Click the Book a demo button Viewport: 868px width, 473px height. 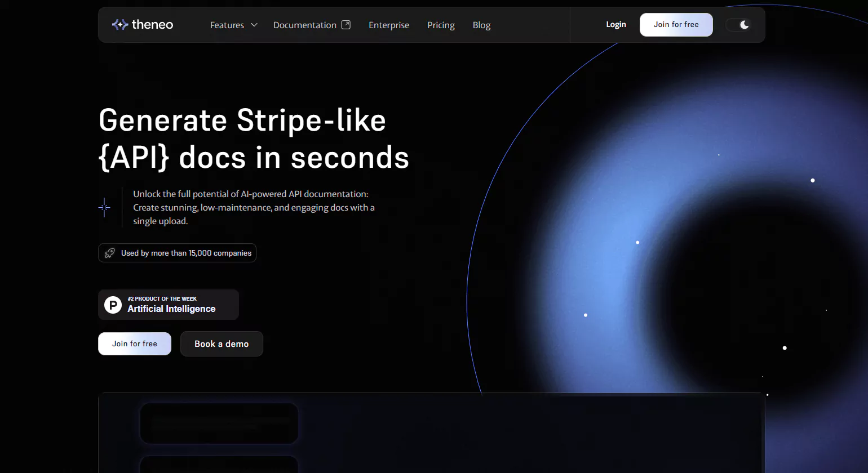pyautogui.click(x=222, y=344)
